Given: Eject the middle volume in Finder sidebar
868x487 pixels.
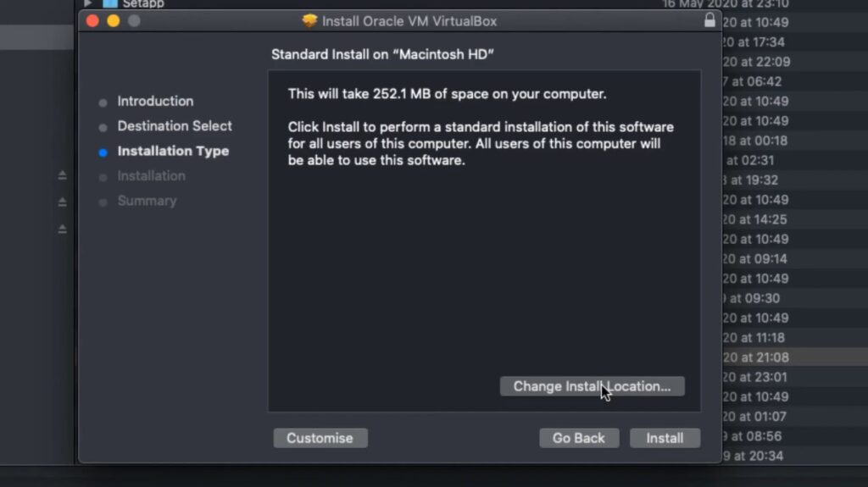Looking at the screenshot, I should [x=62, y=202].
